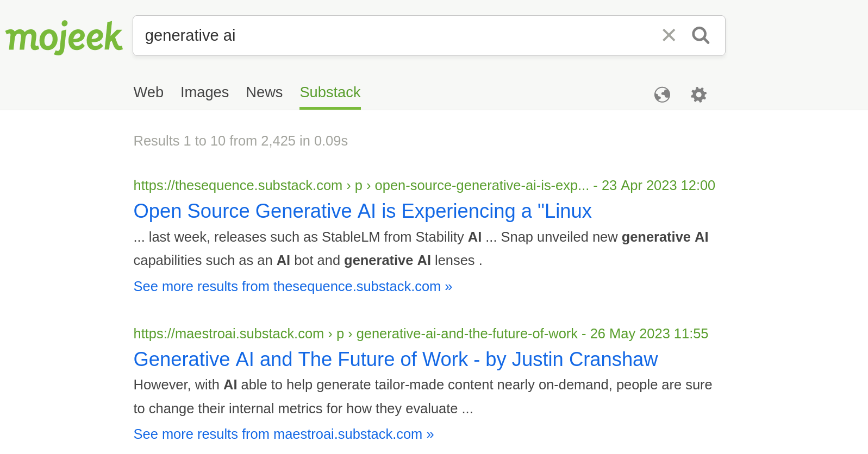The image size is (868, 454).
Task: Open the maestroai.substack.com result URL
Action: pos(355,333)
